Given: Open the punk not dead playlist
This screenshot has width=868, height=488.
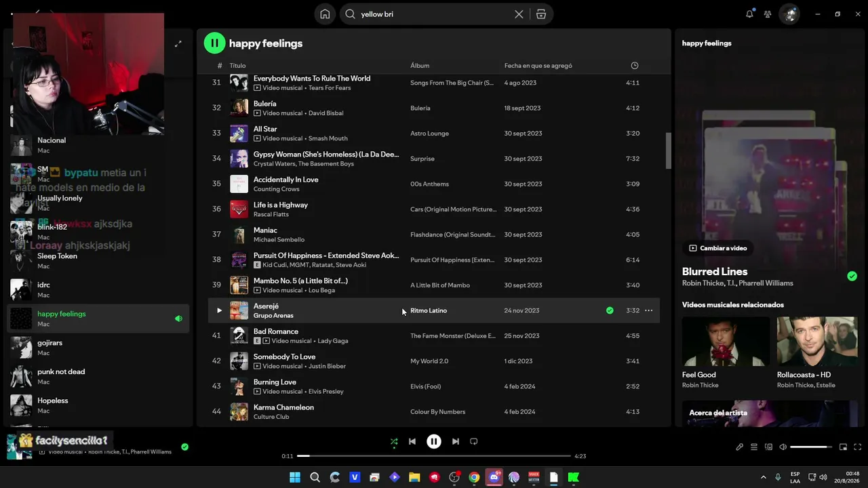Looking at the screenshot, I should pyautogui.click(x=98, y=377).
